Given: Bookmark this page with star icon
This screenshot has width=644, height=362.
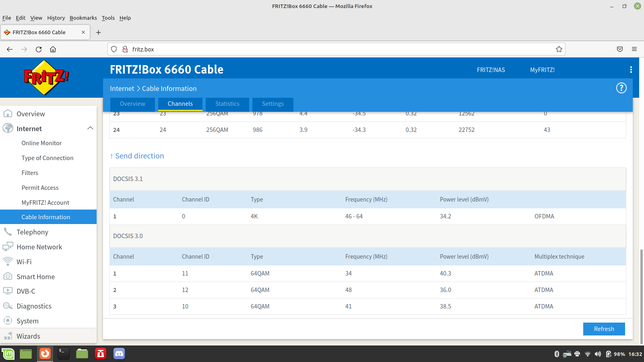Looking at the screenshot, I should tap(559, 49).
